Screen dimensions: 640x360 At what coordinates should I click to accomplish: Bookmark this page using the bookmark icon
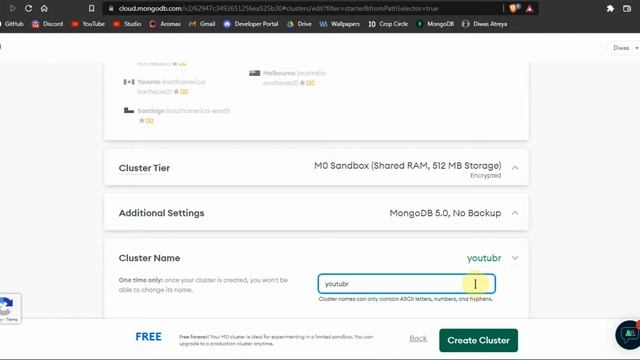91,8
